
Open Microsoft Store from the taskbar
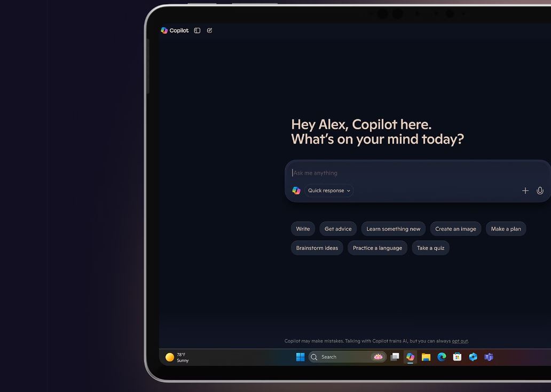click(x=457, y=357)
